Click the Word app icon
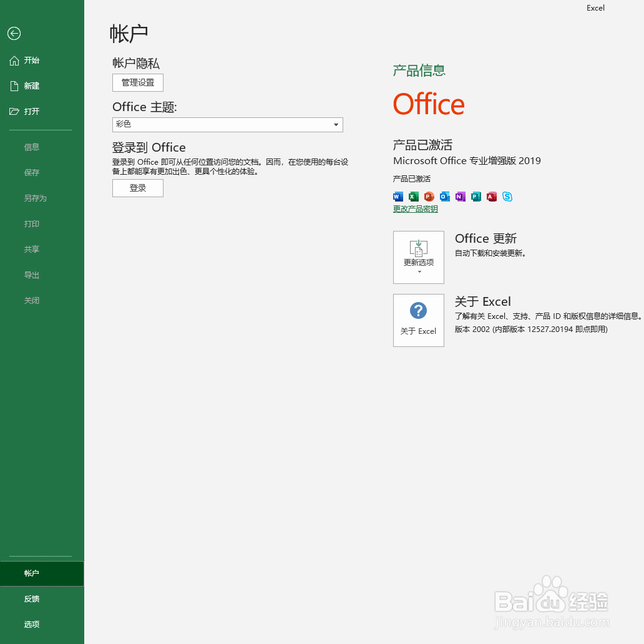644x644 pixels. click(x=398, y=197)
